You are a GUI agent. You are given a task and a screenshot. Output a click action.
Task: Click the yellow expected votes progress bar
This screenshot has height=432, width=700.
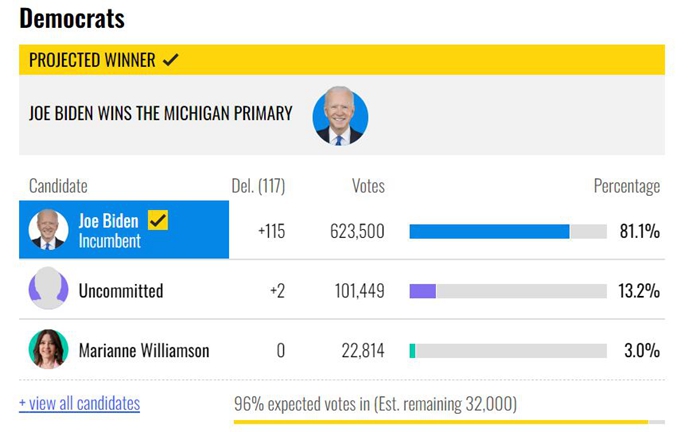point(440,422)
